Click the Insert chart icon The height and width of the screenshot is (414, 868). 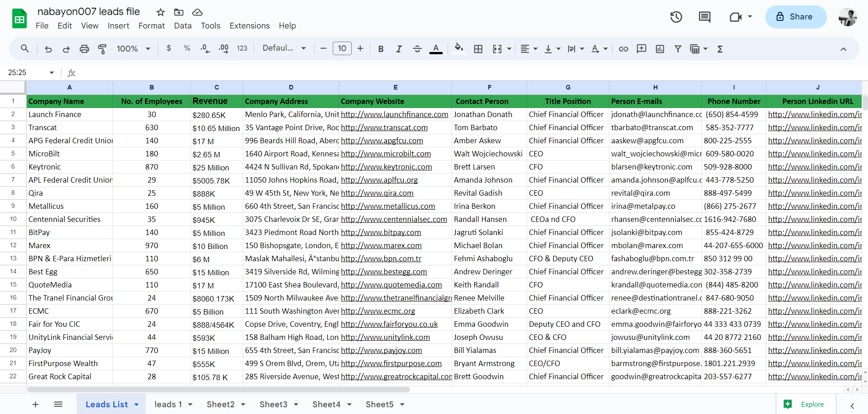click(x=660, y=49)
